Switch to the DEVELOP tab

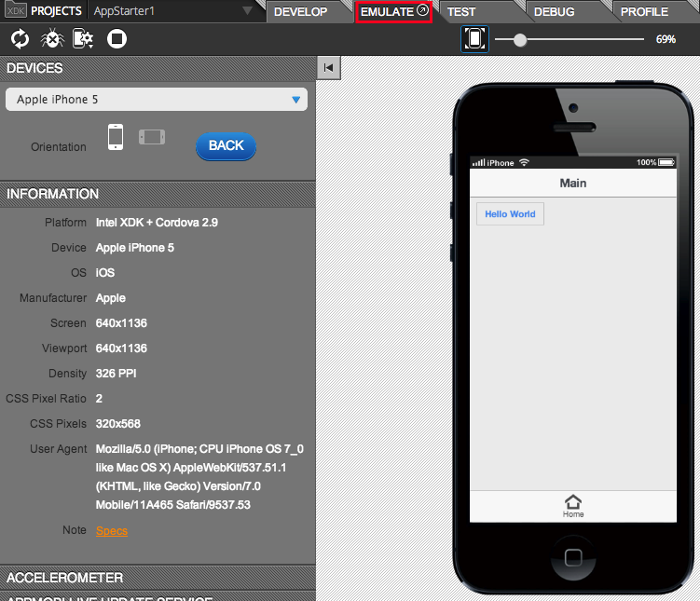pos(301,11)
